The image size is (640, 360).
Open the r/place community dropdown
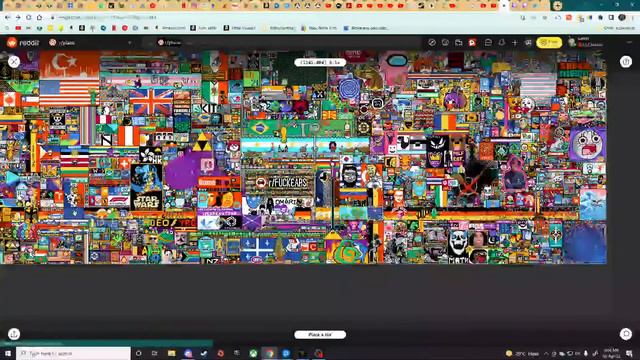[91, 42]
